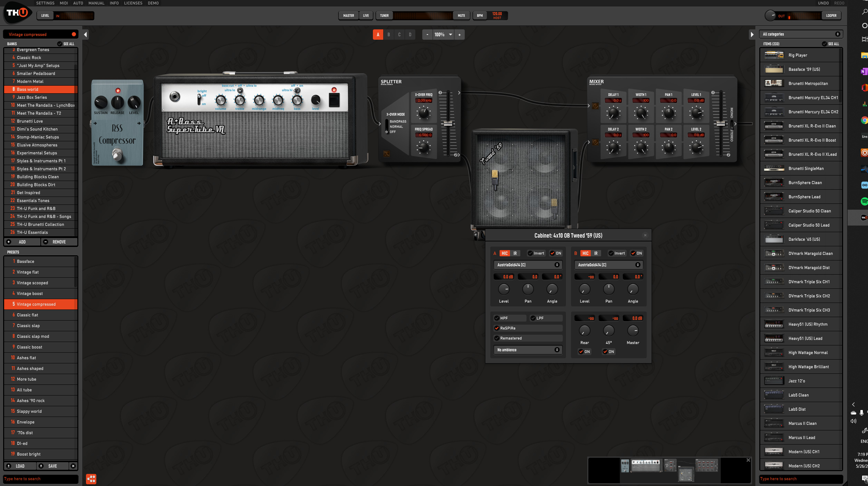Click the THU logo icon
This screenshot has width=868, height=486.
(x=17, y=13)
